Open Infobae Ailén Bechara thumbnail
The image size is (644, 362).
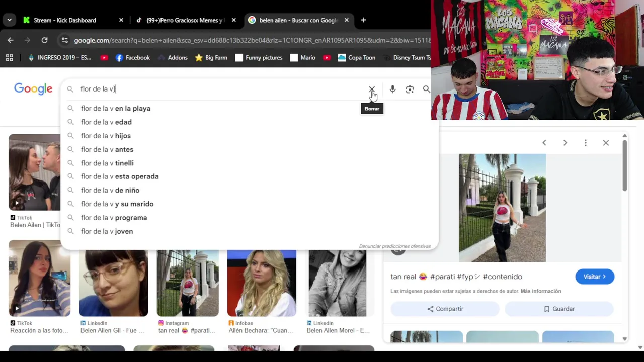click(x=262, y=283)
